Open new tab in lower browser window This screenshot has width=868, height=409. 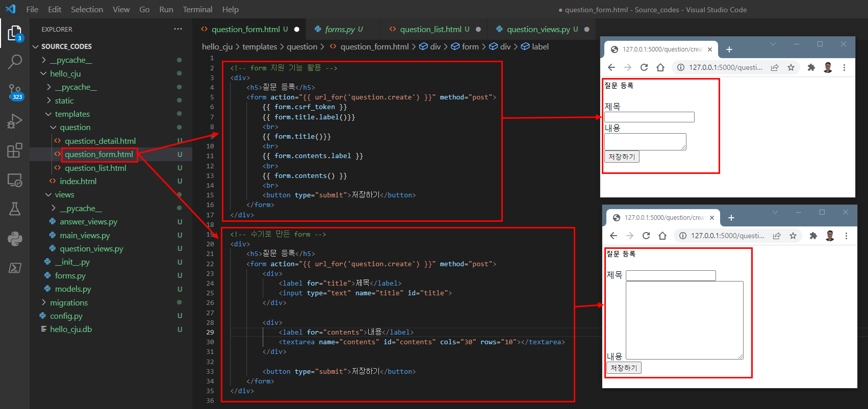(731, 218)
